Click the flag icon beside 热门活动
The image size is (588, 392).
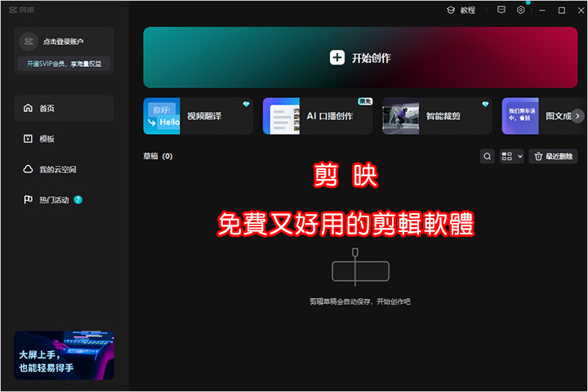(x=28, y=199)
